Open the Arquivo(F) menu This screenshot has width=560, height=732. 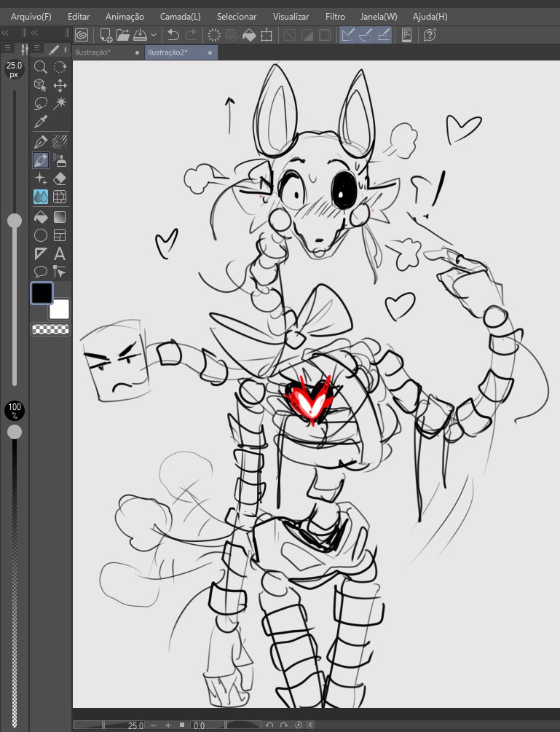pos(31,16)
